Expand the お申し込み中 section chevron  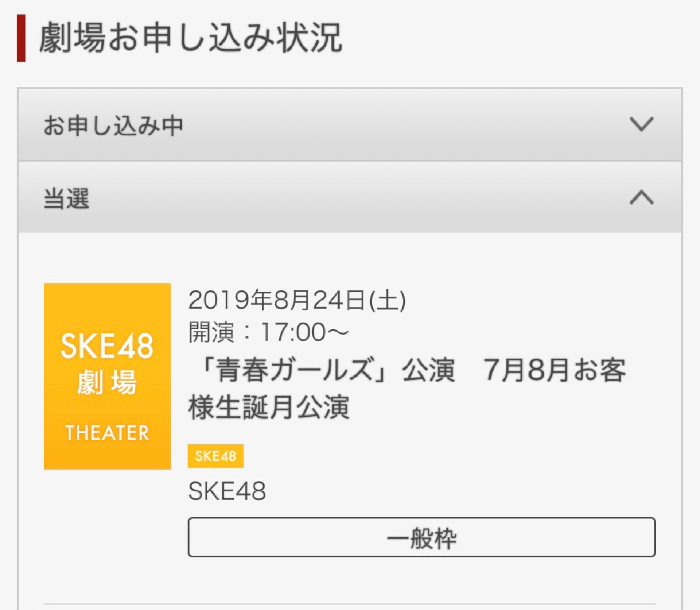click(641, 124)
